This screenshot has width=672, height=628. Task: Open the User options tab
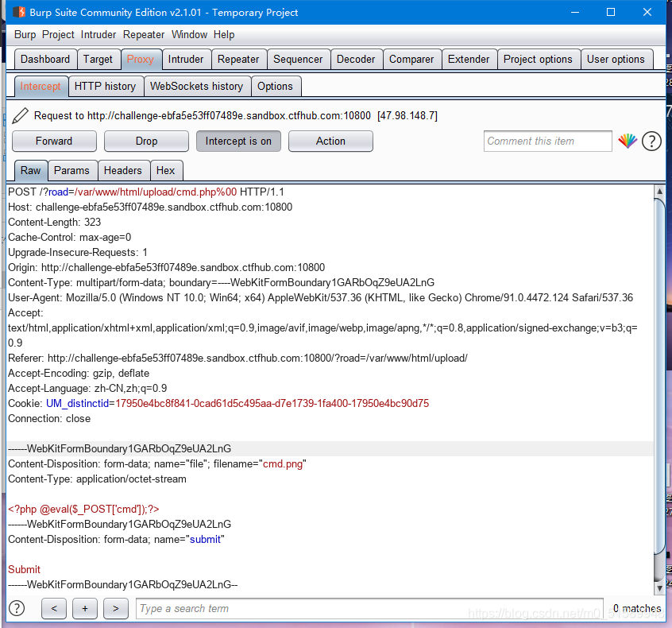616,59
